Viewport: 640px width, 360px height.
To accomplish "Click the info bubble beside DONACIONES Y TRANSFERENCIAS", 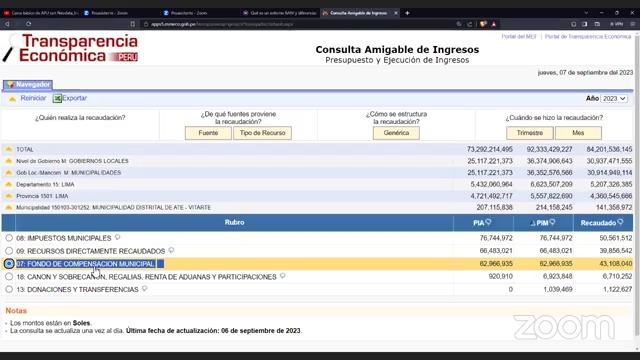I will click(144, 289).
